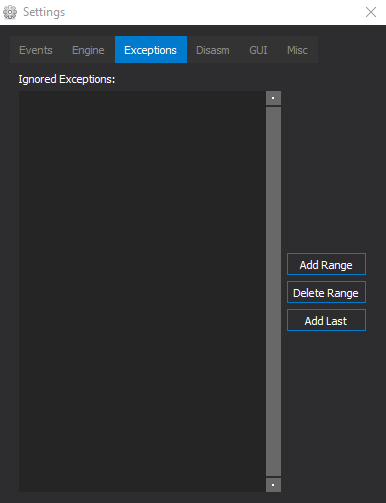
Task: Click blank panel area above Add Range button
Action: tap(328, 167)
